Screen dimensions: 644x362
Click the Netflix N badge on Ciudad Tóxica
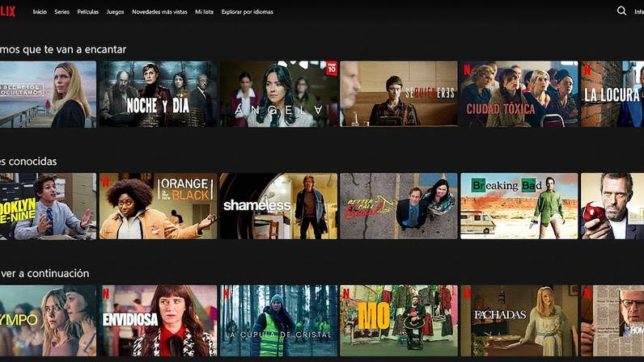(467, 70)
